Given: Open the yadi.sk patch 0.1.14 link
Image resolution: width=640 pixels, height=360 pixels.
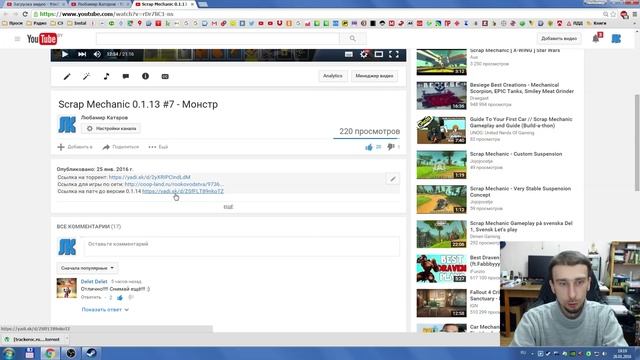Looking at the screenshot, I should pyautogui.click(x=183, y=191).
